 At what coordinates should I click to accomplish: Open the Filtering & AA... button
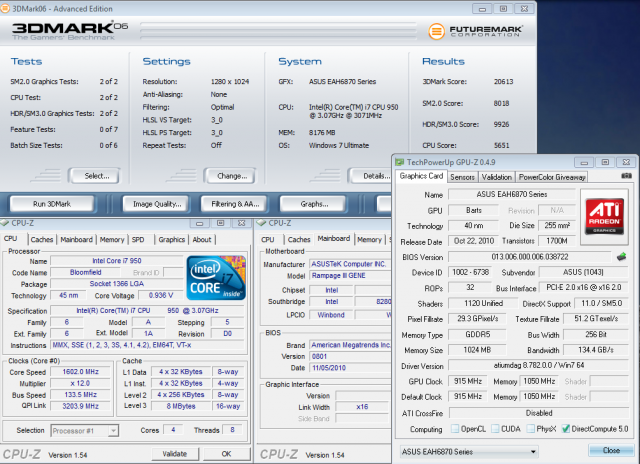coord(235,204)
